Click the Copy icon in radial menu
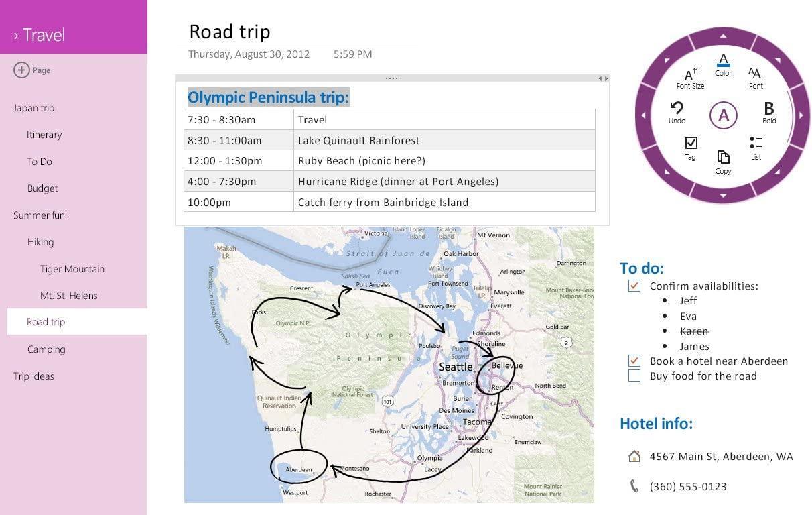This screenshot has height=515, width=812. click(723, 158)
